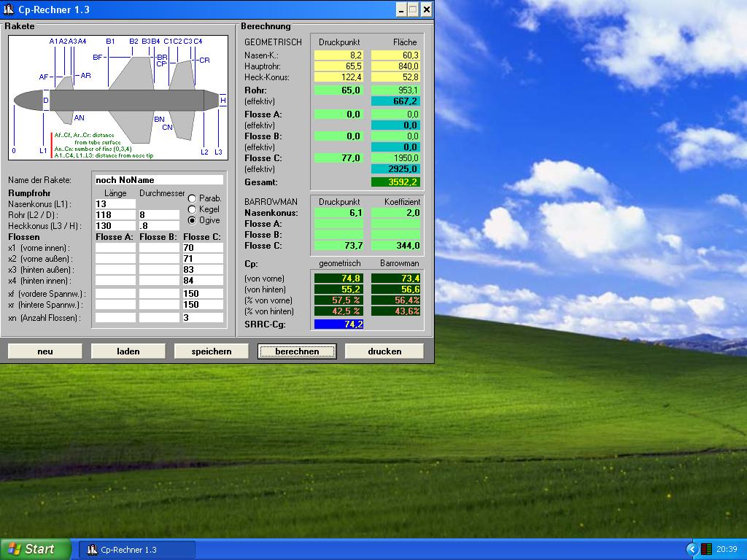Click the speichern button
The image size is (747, 560).
pyautogui.click(x=212, y=351)
